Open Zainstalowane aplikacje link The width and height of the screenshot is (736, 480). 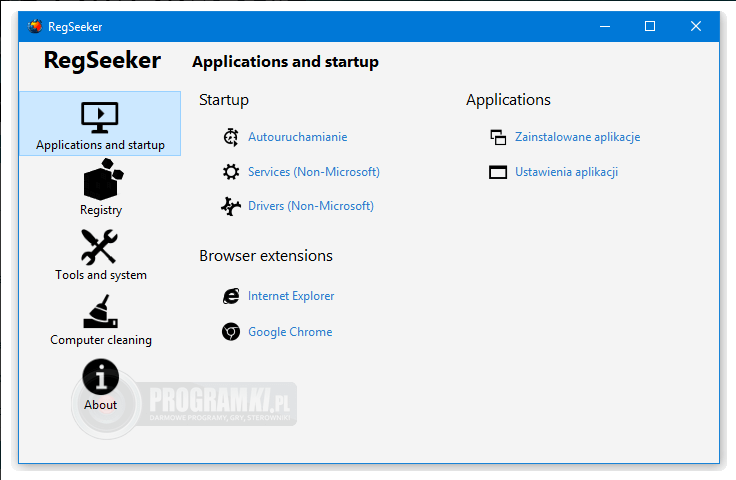577,137
